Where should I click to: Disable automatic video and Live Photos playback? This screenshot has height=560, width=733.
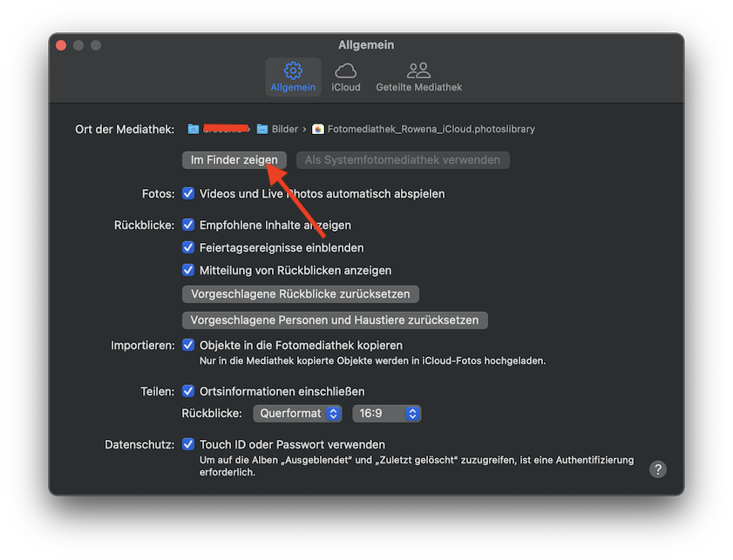[188, 193]
